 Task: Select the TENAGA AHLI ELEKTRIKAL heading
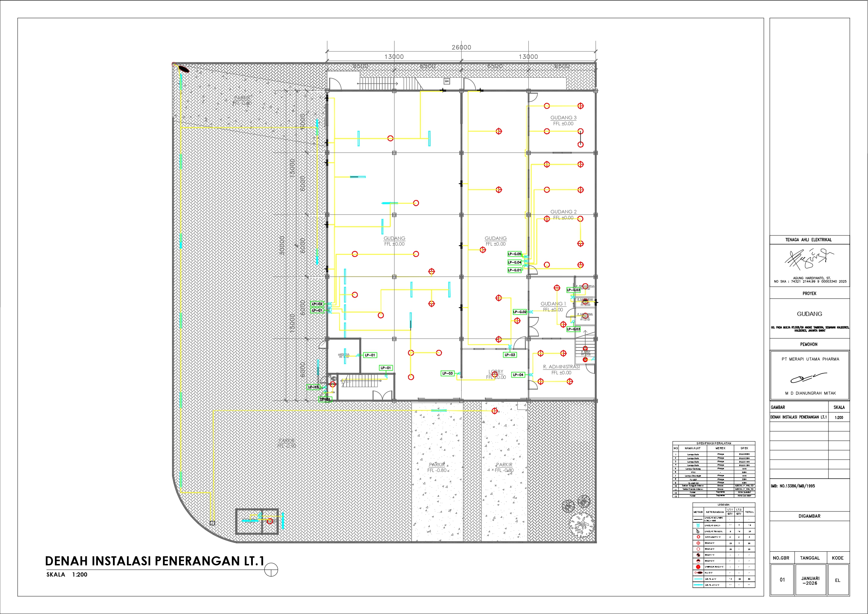point(809,240)
